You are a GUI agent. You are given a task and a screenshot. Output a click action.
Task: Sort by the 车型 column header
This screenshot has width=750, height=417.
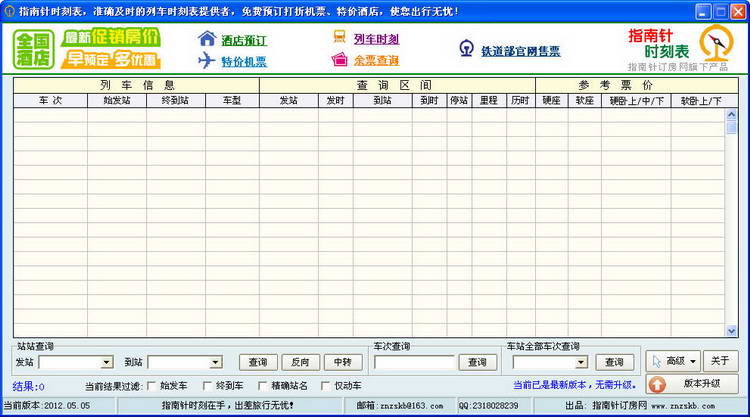[232, 100]
